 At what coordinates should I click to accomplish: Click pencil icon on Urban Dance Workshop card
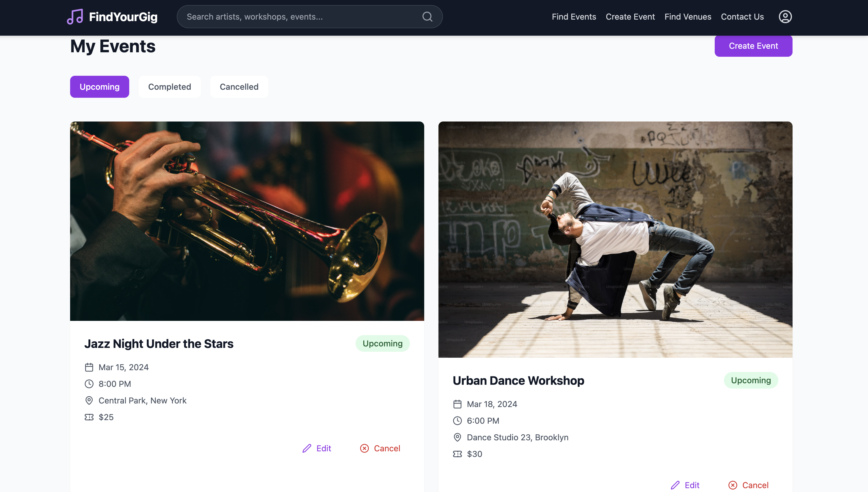coord(675,485)
